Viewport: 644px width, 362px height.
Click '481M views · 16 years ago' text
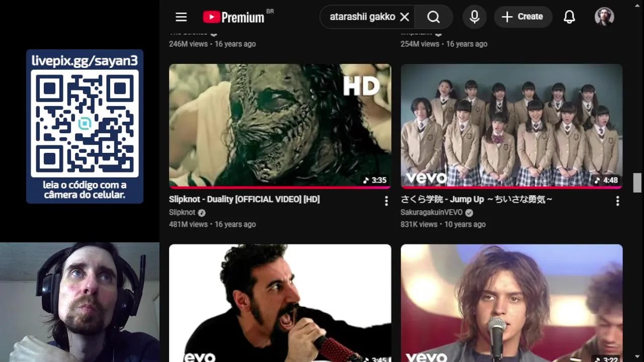[x=212, y=224]
